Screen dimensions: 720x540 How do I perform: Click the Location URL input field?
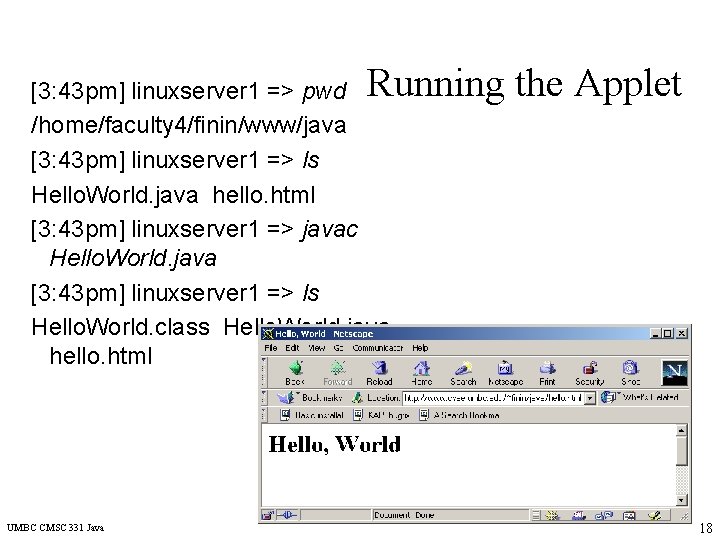493,398
